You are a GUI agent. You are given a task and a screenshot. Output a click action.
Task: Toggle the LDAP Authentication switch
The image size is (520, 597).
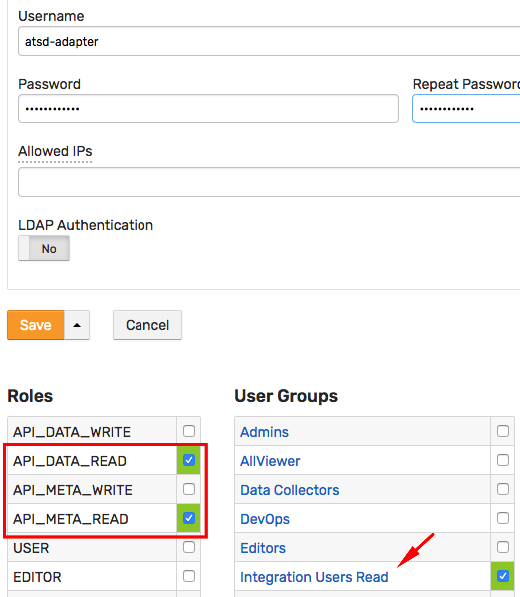tap(44, 248)
